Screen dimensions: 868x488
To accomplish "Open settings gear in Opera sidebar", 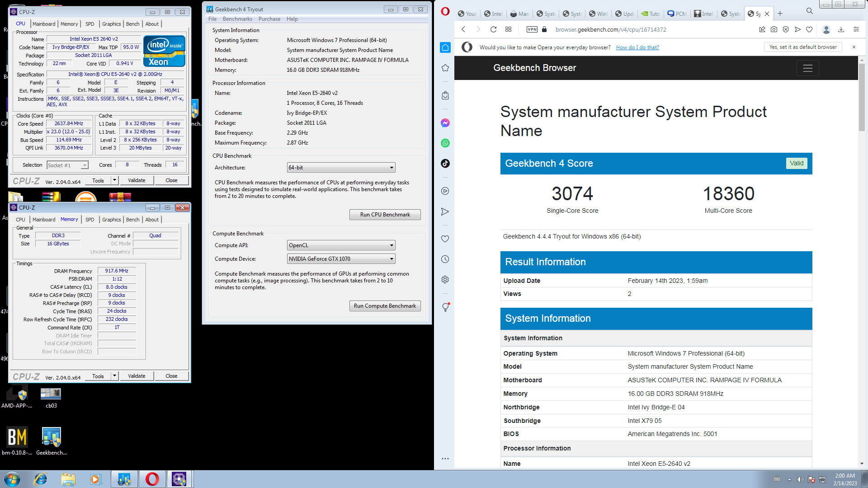I will pyautogui.click(x=445, y=280).
